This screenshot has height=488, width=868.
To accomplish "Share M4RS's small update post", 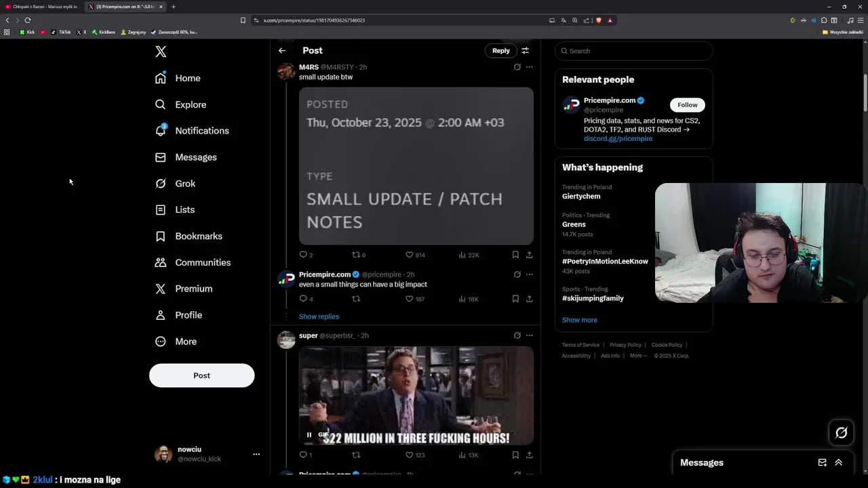I will tap(530, 255).
